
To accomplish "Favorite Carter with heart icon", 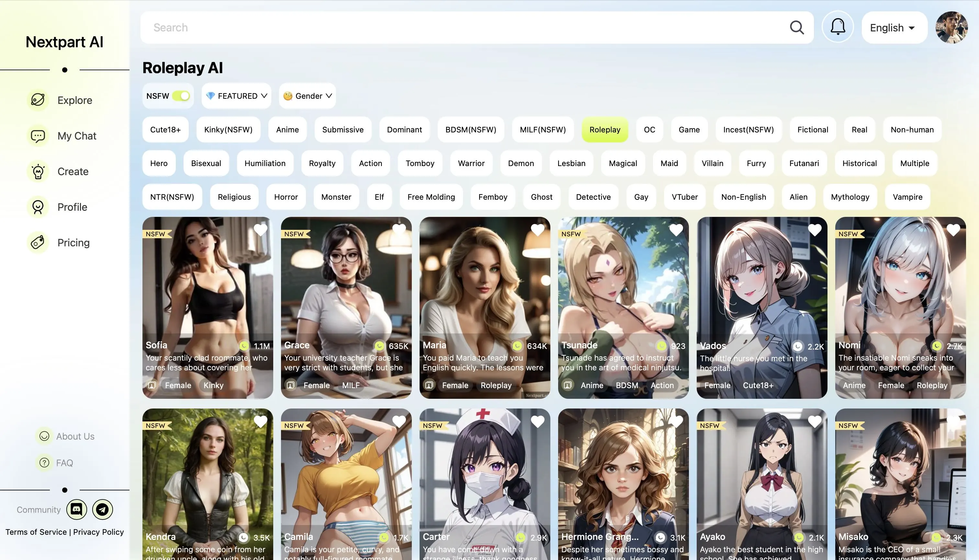I will (x=537, y=421).
